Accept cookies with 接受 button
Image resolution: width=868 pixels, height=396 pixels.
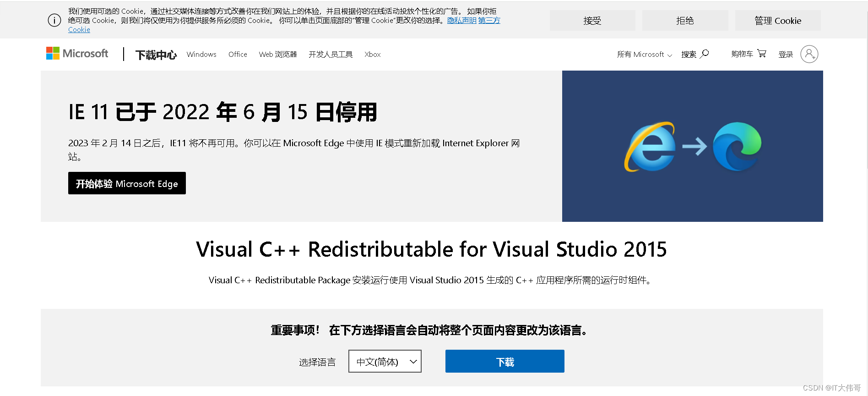[592, 21]
